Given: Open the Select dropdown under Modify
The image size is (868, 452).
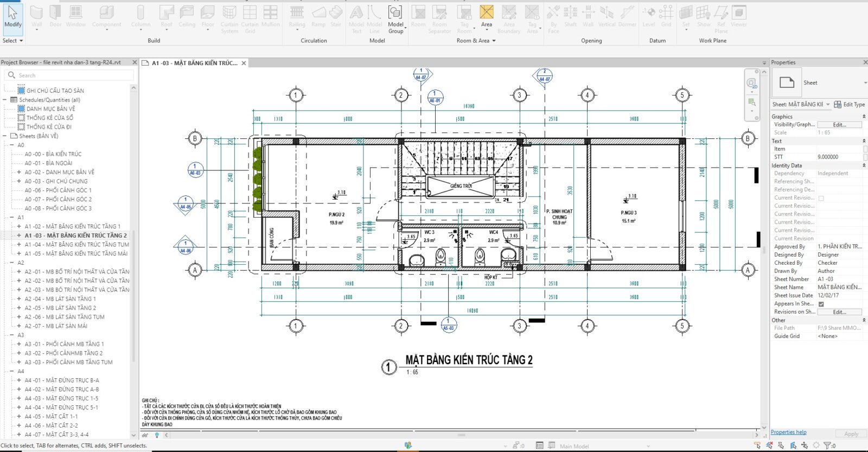Looking at the screenshot, I should 13,41.
